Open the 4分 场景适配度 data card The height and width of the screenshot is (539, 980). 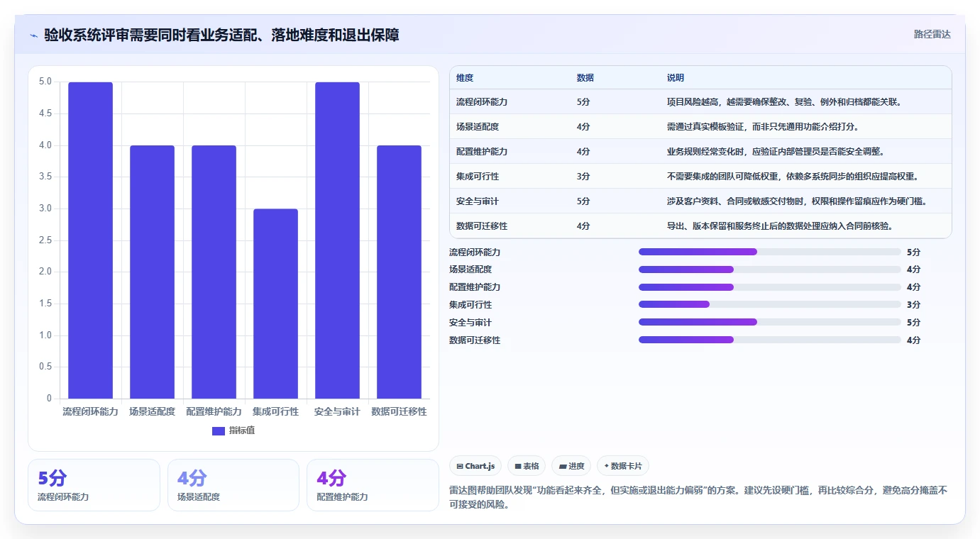click(x=233, y=485)
